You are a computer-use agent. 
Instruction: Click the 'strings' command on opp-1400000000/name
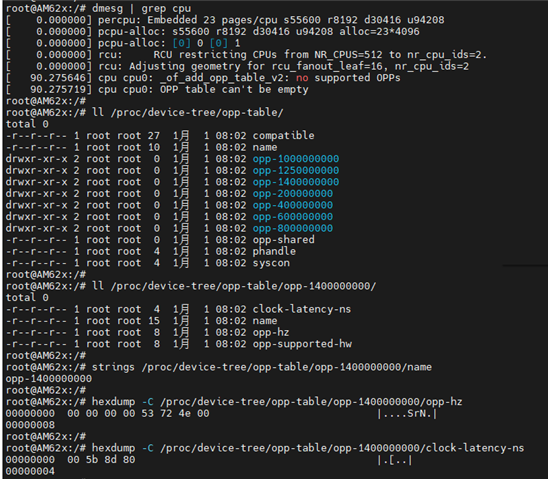pos(262,367)
